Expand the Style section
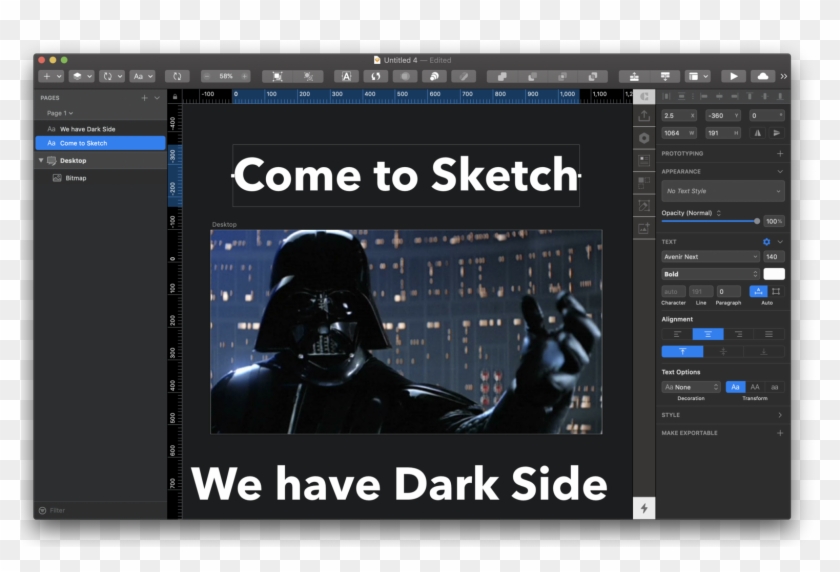This screenshot has height=572, width=840. coord(780,415)
